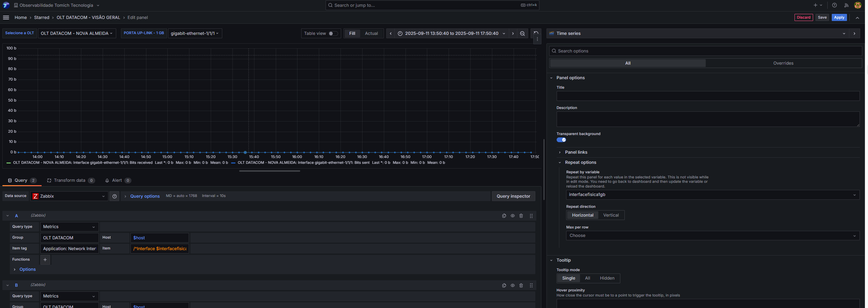Open the Query inspector

coord(513,196)
